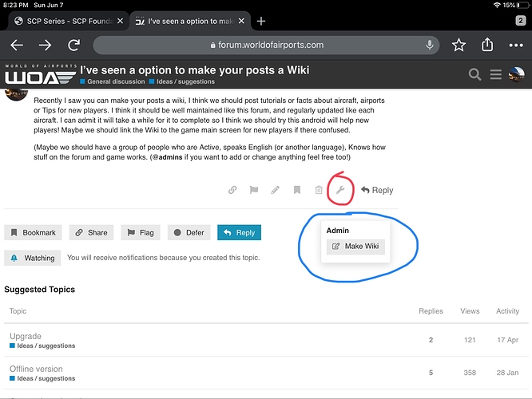Flag the post with the flag icon
Screen dimensions: 532x399
(x=254, y=190)
